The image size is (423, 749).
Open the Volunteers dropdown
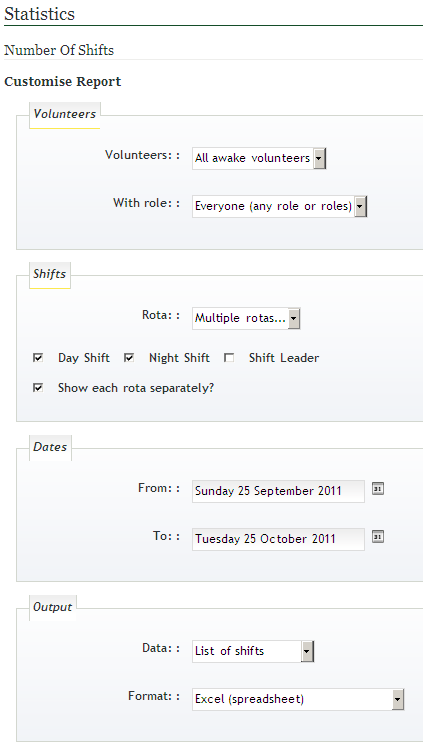point(259,158)
